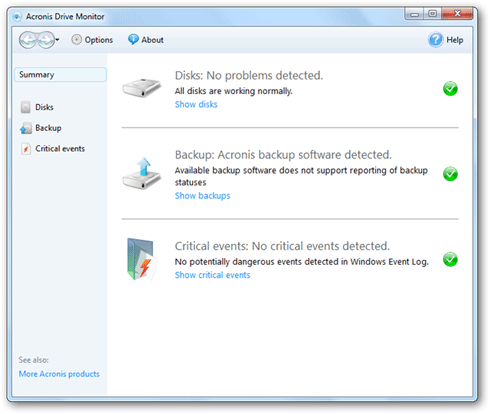Click Show critical events link

coord(212,275)
